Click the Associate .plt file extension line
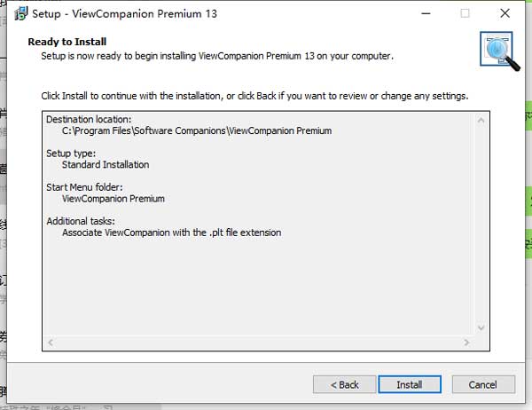The image size is (532, 410). (172, 233)
